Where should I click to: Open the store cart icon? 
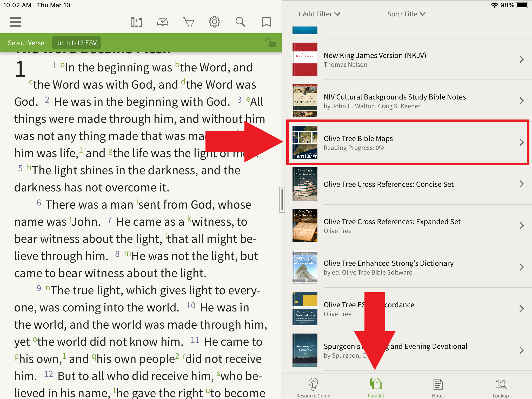[x=189, y=22]
